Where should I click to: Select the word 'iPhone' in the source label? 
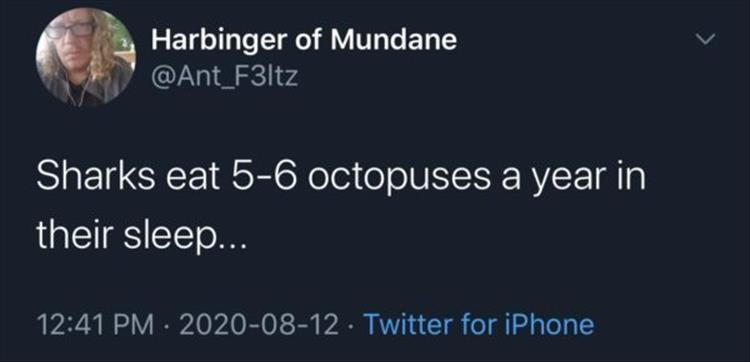coord(550,324)
